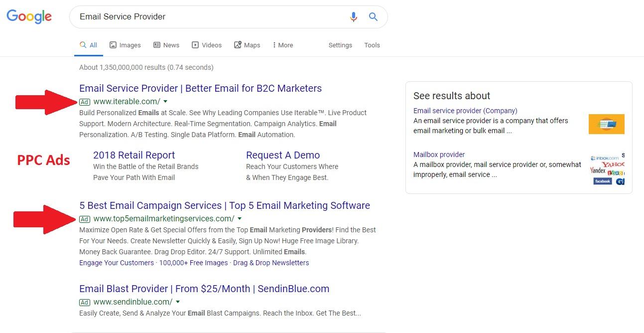Open Email service provider (Company) link
This screenshot has width=644, height=333.
coord(465,111)
